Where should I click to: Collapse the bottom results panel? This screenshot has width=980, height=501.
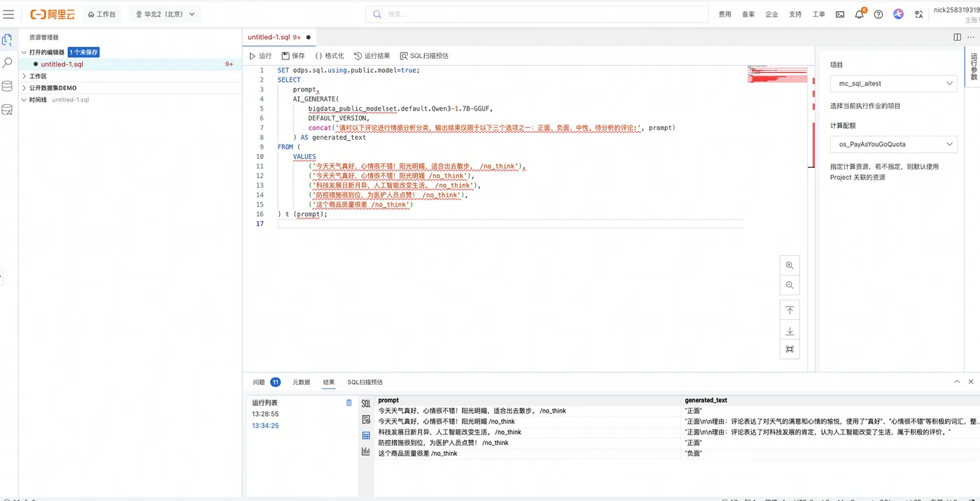957,382
